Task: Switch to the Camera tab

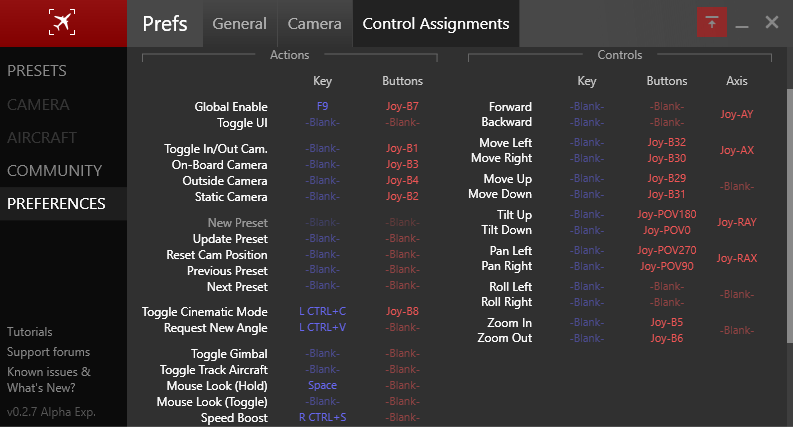Action: point(315,24)
